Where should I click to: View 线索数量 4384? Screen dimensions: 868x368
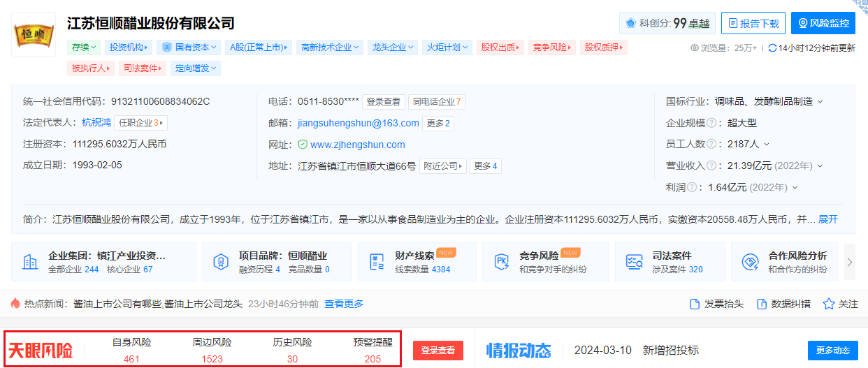click(x=423, y=270)
